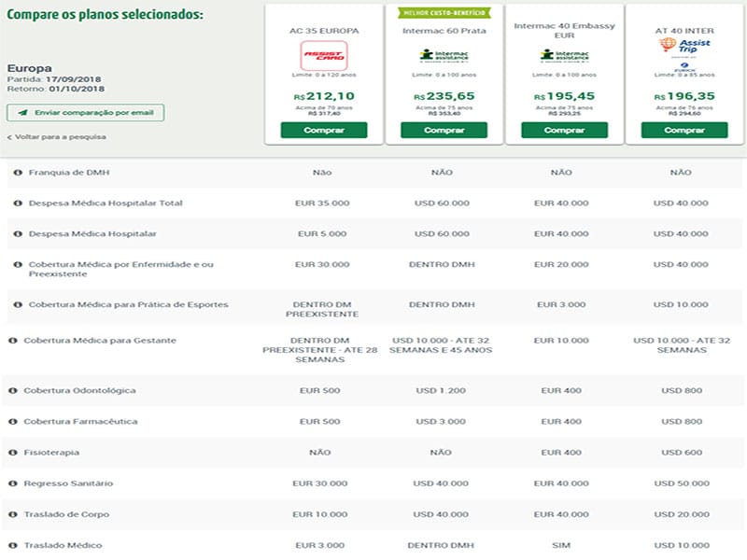Click EUR 5.000 in Despesa Médica Hospitalar
Viewport: 747px width, 560px height.
click(x=322, y=234)
